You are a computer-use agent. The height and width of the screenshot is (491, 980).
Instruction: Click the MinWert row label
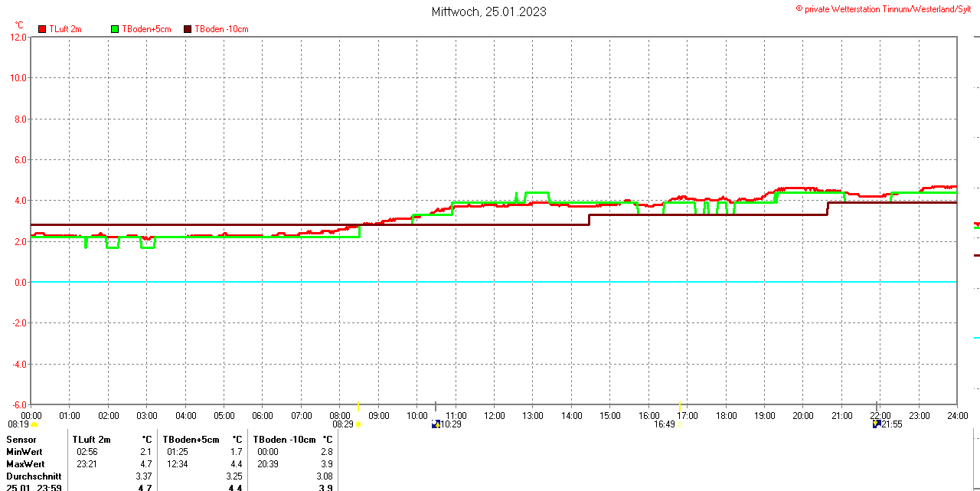pos(24,452)
